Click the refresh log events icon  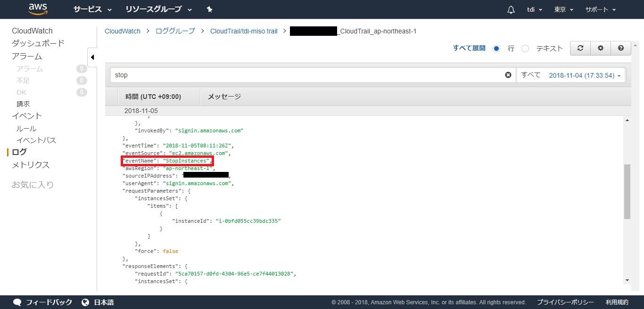tap(580, 48)
